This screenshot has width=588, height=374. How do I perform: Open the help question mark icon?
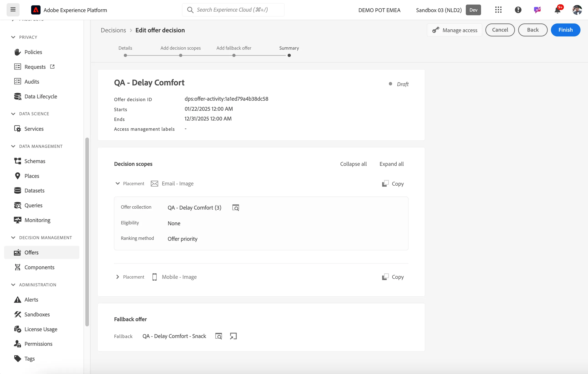(518, 10)
